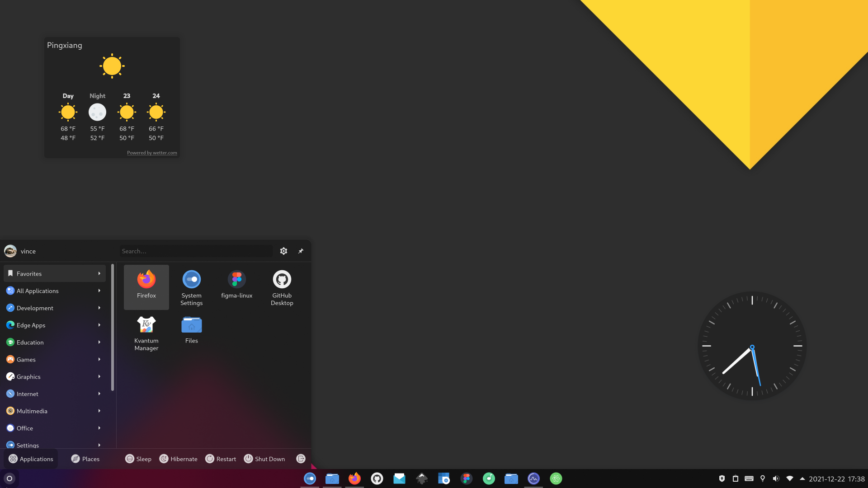868x488 pixels.
Task: Open the Development category
Action: pyautogui.click(x=55, y=308)
